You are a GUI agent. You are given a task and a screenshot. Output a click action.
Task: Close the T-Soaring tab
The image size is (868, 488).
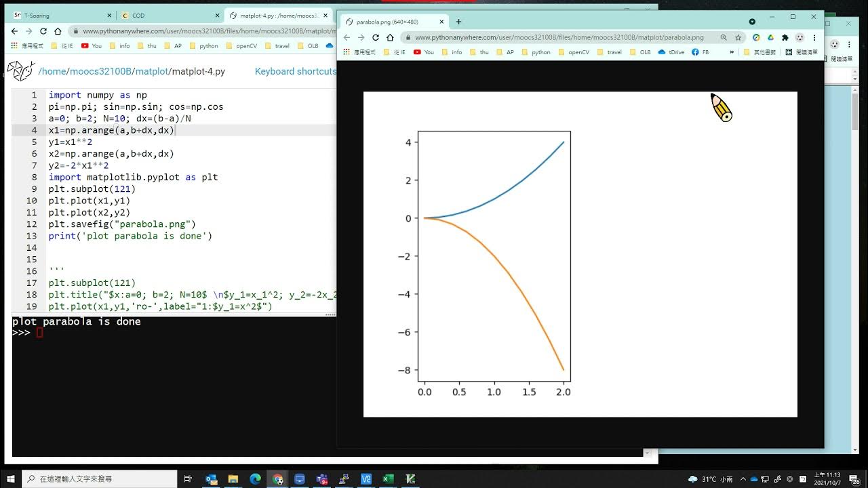109,16
